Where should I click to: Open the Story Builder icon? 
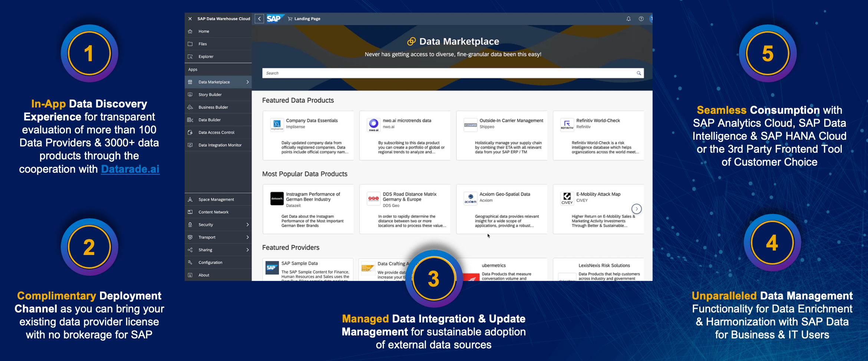190,95
